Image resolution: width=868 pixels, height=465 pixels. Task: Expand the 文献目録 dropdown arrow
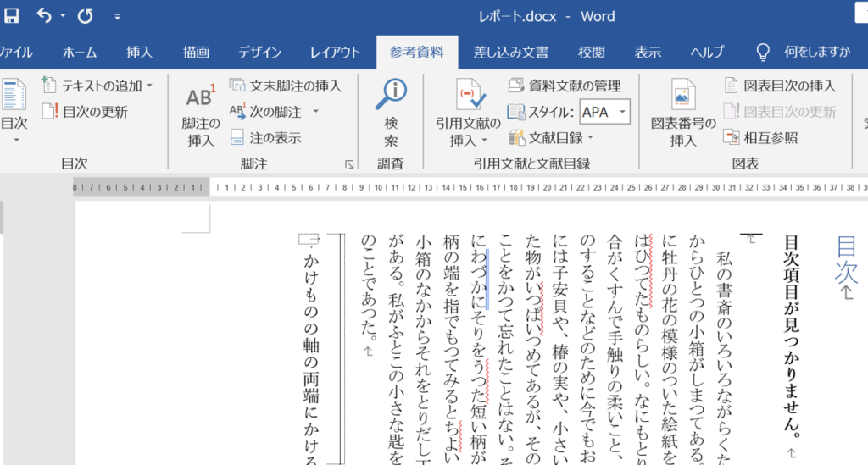591,137
